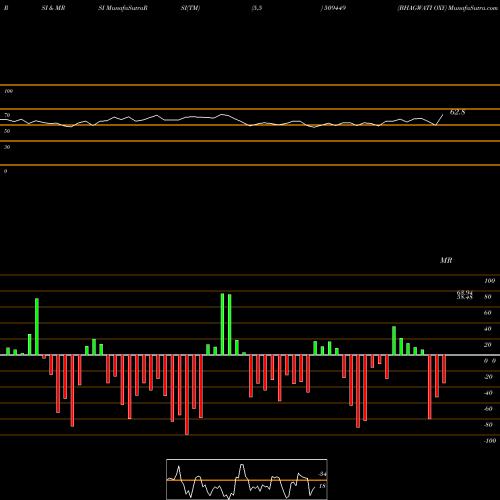Click the MR axis label -60
500x500 pixels.
click(x=488, y=409)
